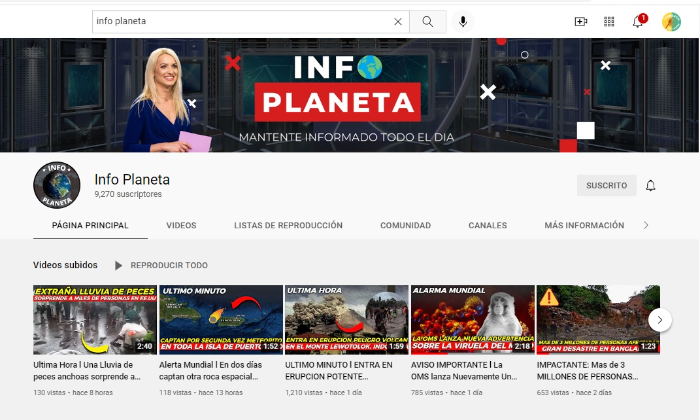
Task: Open the YouTube apps grid icon
Action: [x=609, y=21]
